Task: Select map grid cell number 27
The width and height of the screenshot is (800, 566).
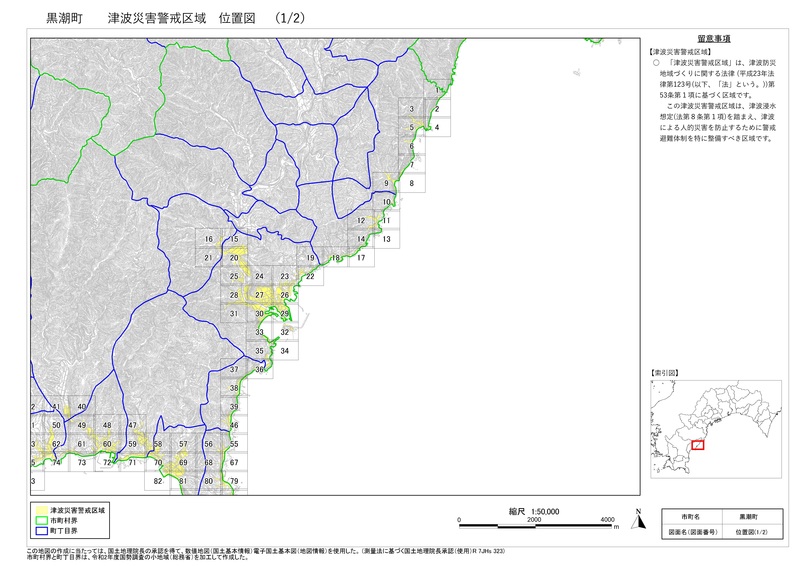Action: pyautogui.click(x=259, y=295)
